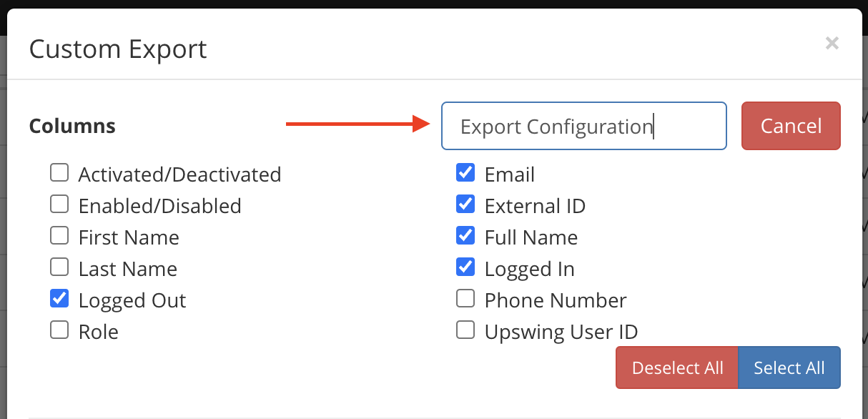Click Deselect All button
868x419 pixels.
[x=677, y=368]
